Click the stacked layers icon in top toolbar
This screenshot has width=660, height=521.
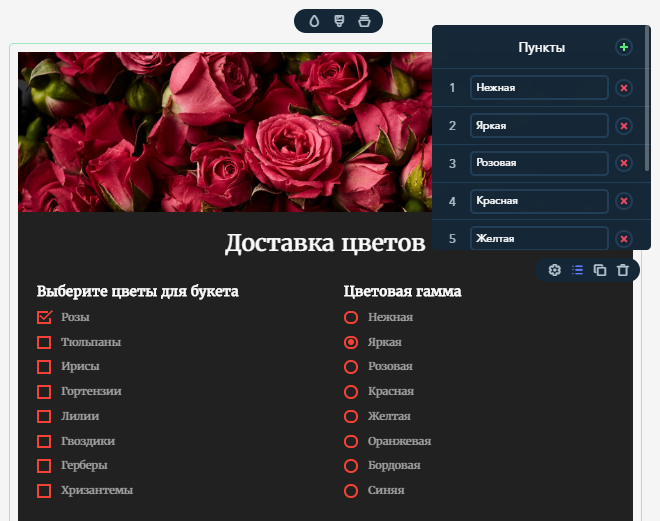(364, 21)
